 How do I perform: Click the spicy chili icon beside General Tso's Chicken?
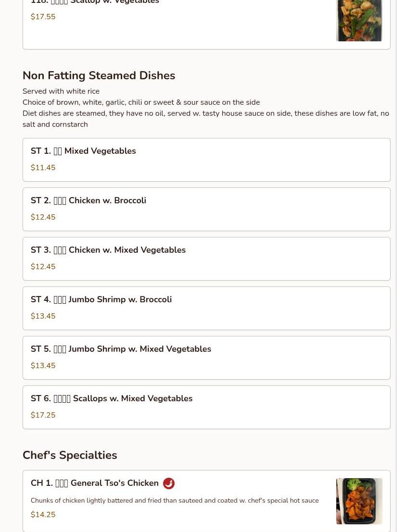(x=169, y=483)
